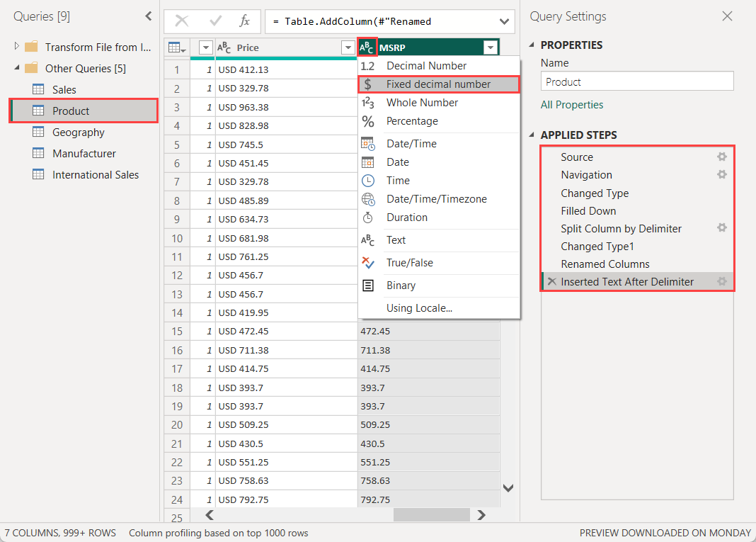Image resolution: width=756 pixels, height=542 pixels.
Task: Choose Date/Time data type
Action: (439, 143)
